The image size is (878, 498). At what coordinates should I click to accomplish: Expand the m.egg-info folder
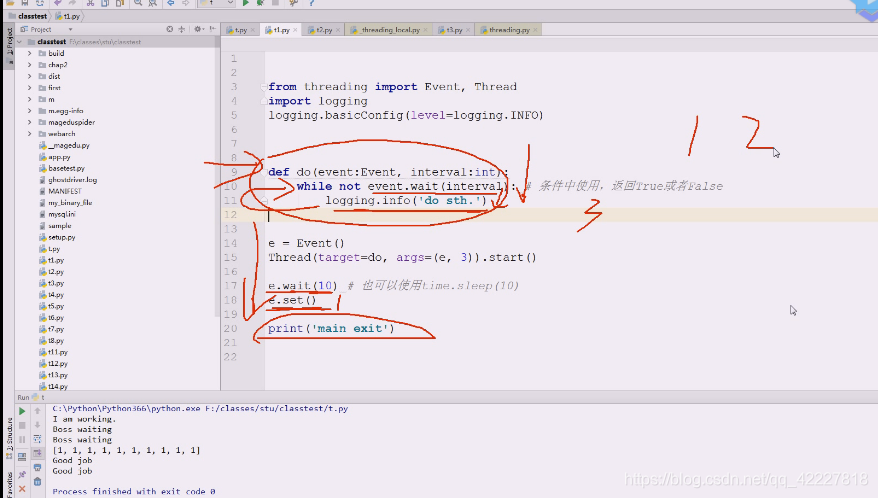click(x=30, y=111)
